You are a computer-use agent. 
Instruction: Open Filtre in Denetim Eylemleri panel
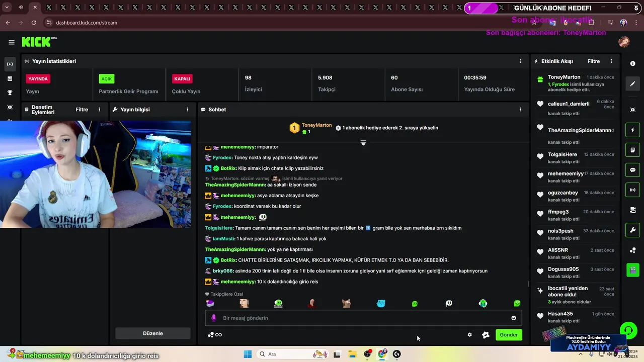[82, 110]
